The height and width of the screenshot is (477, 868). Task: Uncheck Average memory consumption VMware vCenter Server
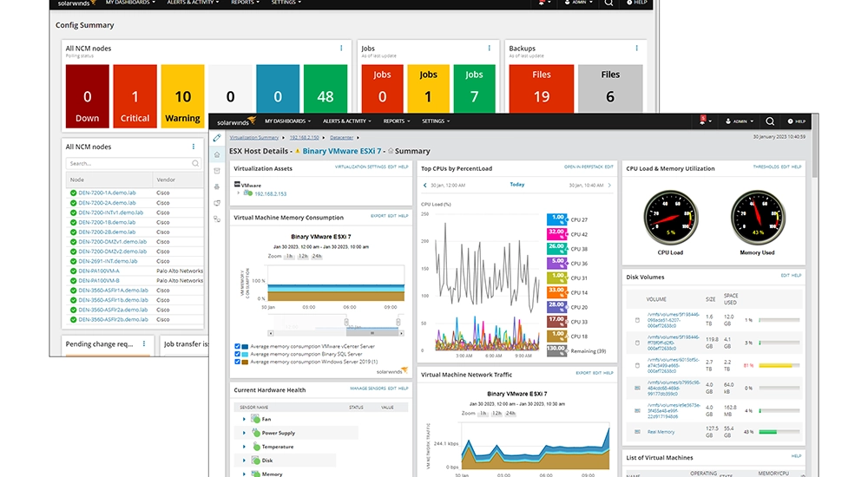pyautogui.click(x=238, y=346)
